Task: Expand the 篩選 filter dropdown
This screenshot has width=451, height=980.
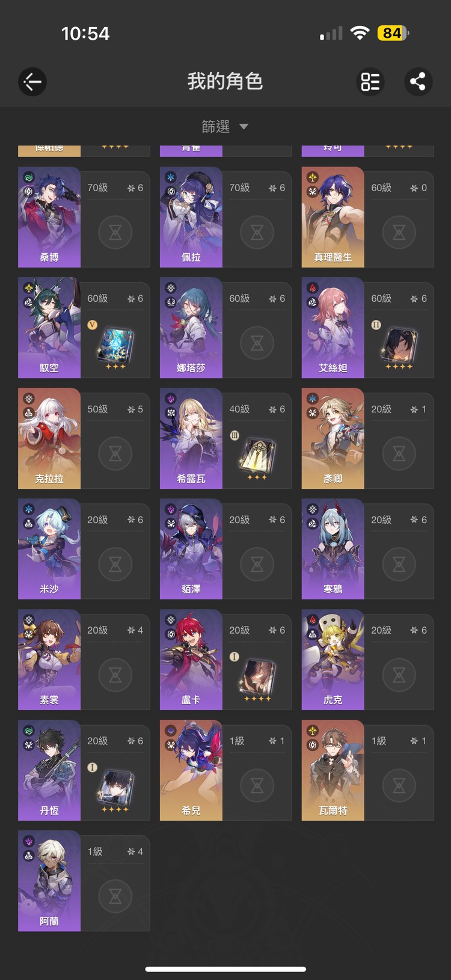Action: 225,126
